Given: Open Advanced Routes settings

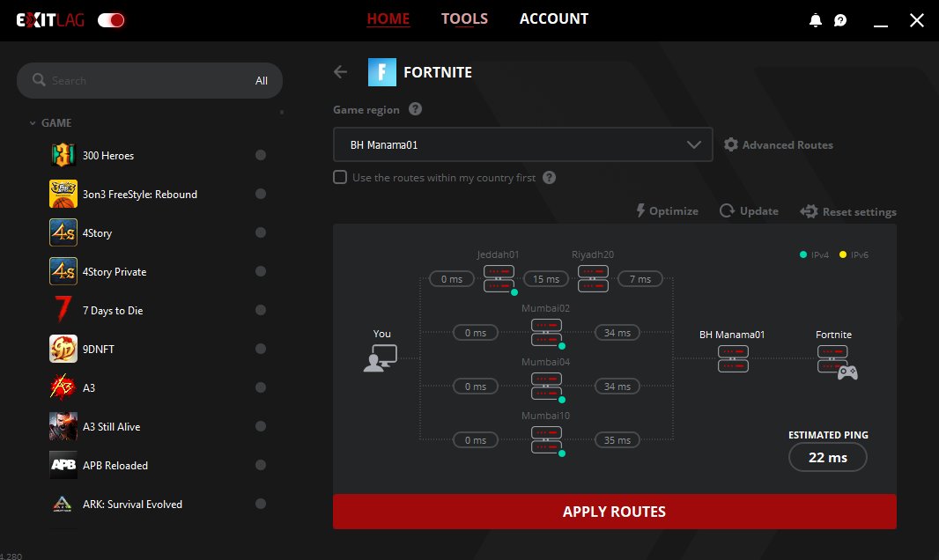Looking at the screenshot, I should pos(779,144).
